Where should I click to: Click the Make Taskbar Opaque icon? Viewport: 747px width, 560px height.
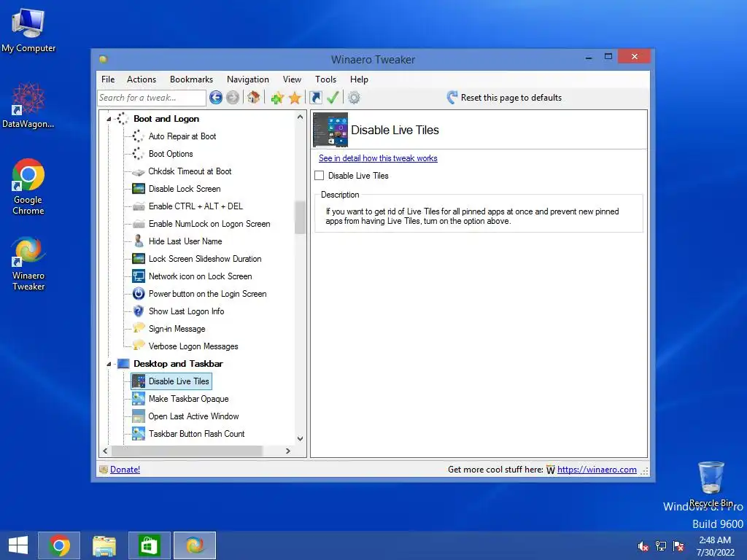(x=138, y=399)
